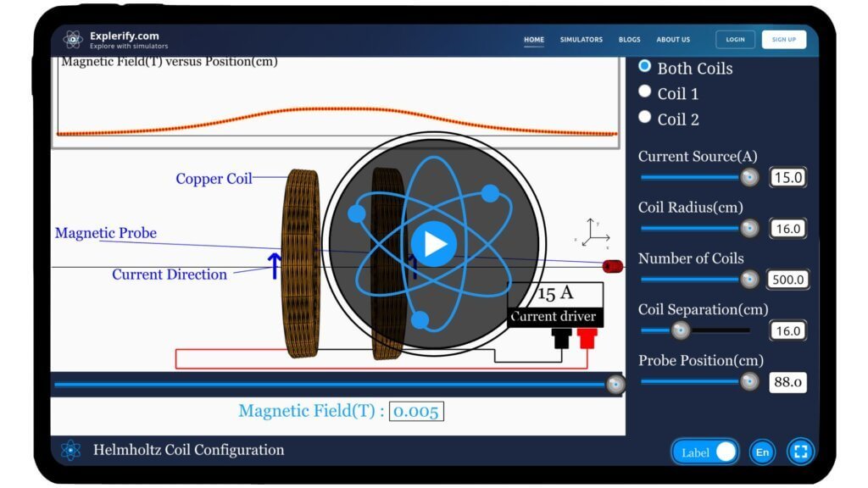The image size is (868, 488).
Task: Click the Coil Radius slider handle
Action: (749, 228)
